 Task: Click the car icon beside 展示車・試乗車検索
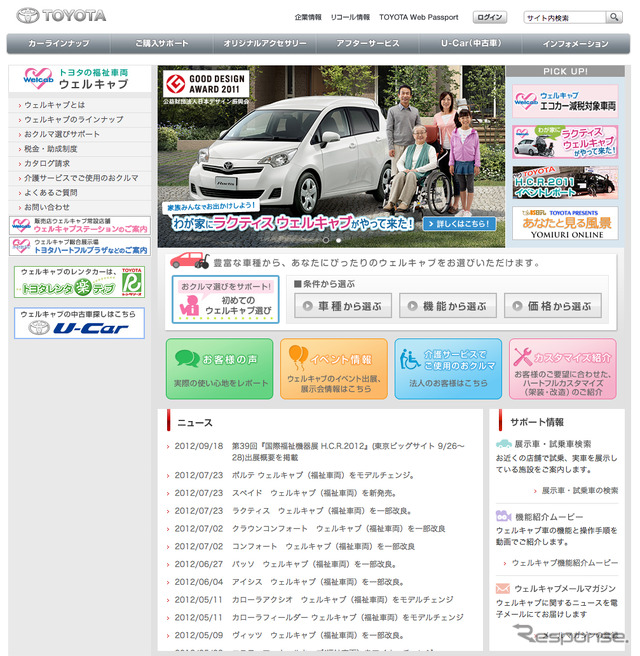[504, 443]
